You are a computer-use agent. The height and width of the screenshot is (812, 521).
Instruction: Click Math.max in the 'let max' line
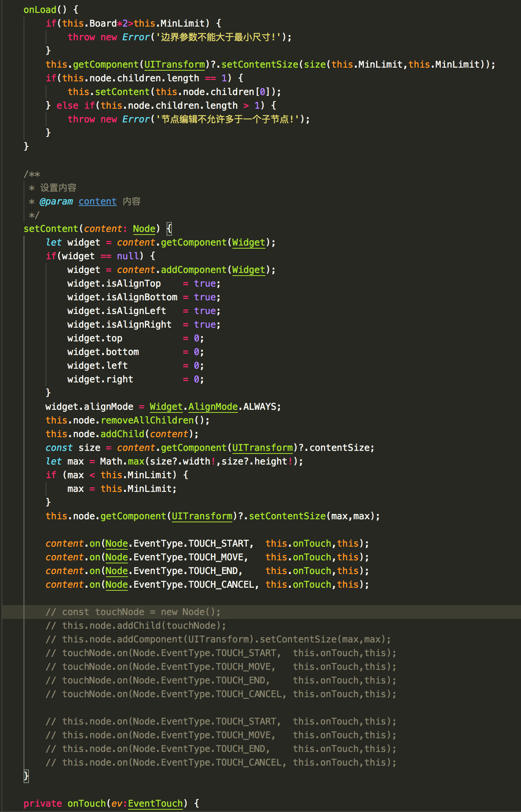tap(122, 462)
